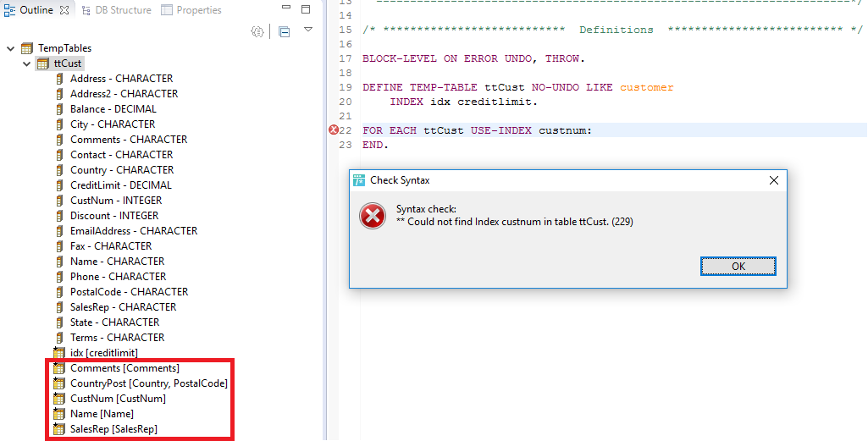The image size is (868, 441).
Task: Select Fax - CHARACTER field
Action: click(111, 245)
